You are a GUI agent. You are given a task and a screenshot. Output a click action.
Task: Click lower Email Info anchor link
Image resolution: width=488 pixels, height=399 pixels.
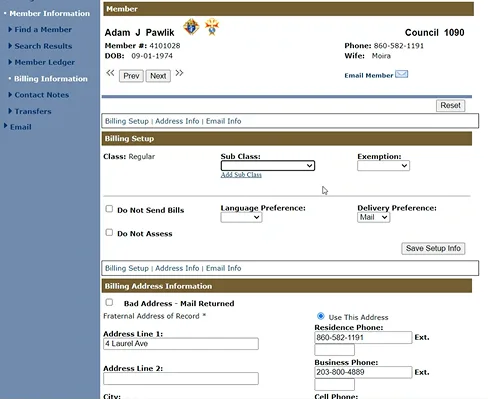223,268
